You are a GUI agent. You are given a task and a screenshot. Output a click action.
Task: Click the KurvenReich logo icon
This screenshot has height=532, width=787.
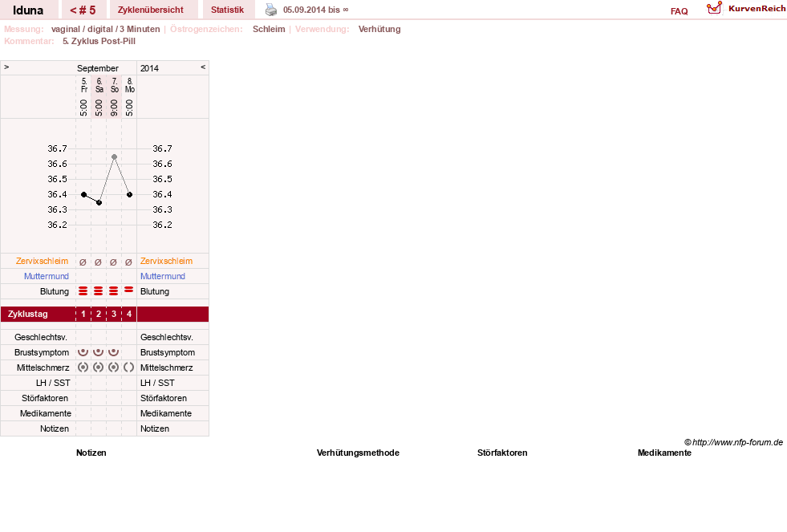714,8
